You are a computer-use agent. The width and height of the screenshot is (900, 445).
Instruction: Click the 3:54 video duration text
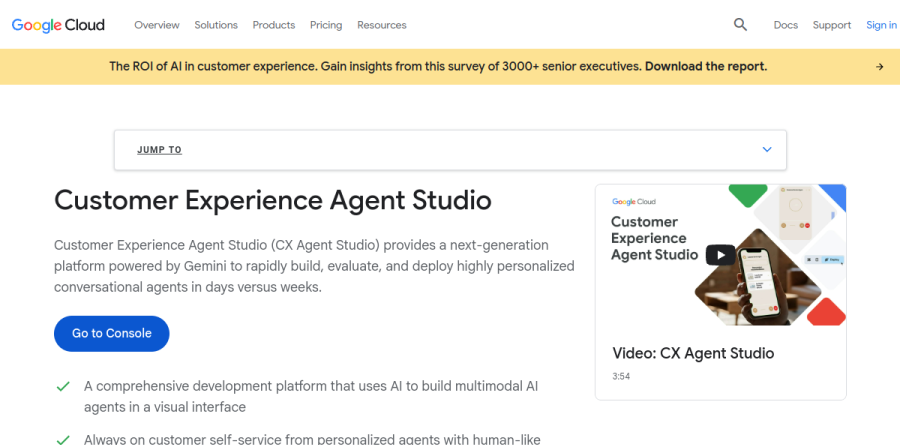621,377
